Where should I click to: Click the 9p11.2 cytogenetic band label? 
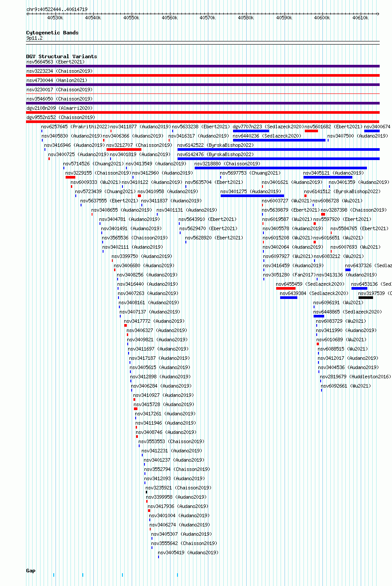34,38
